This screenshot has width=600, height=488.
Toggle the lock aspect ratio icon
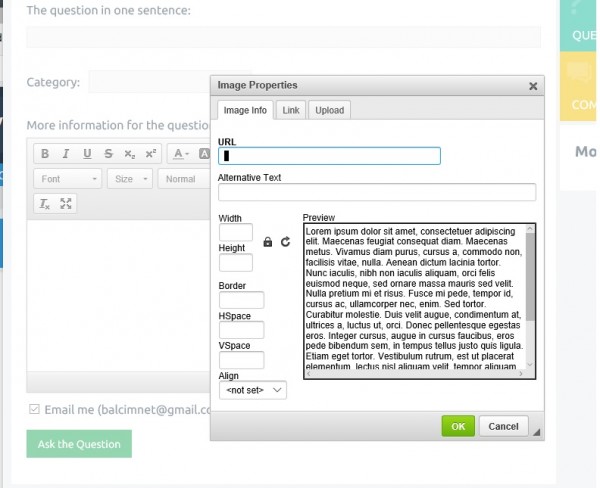click(x=268, y=242)
